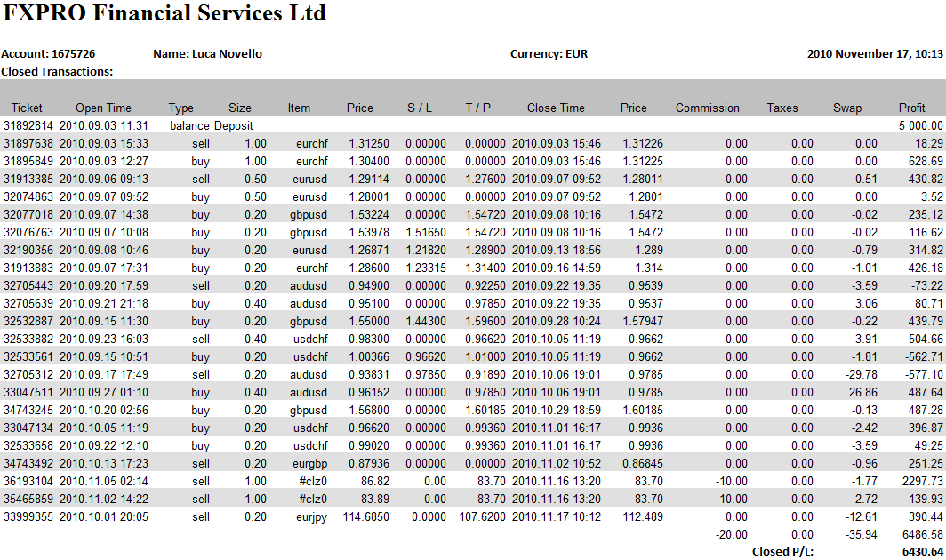
Task: Select the Account: 1675726 label
Action: pos(48,53)
